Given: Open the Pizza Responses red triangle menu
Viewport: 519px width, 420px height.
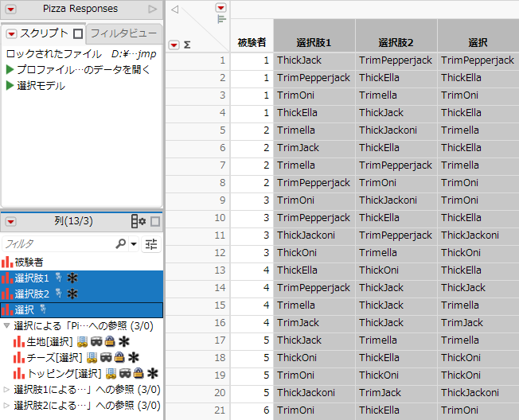Looking at the screenshot, I should point(10,10).
